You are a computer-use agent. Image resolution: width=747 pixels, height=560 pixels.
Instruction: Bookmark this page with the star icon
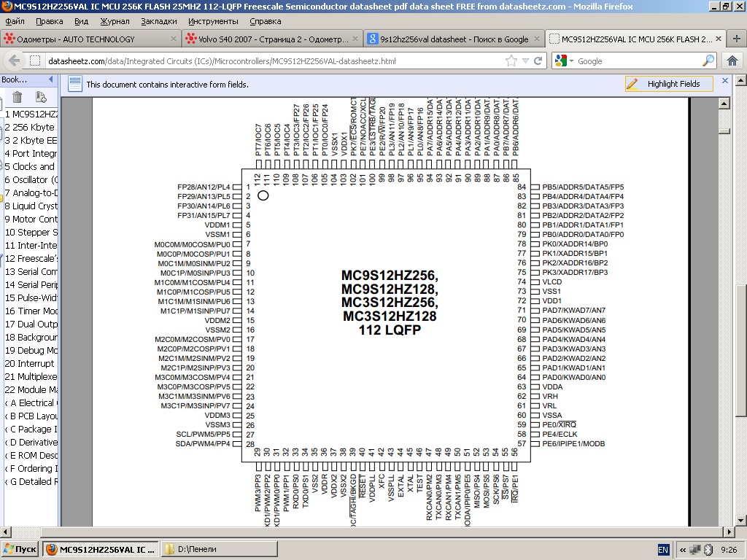click(x=511, y=61)
